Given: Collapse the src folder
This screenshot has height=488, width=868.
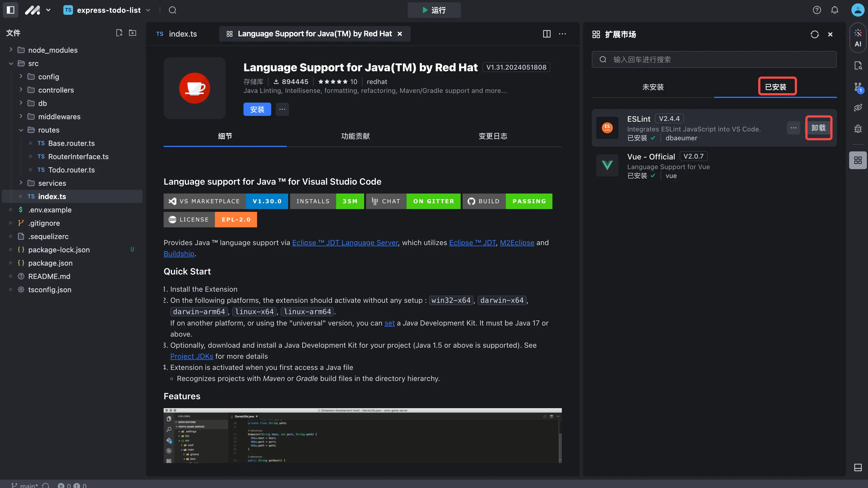Looking at the screenshot, I should coord(11,63).
